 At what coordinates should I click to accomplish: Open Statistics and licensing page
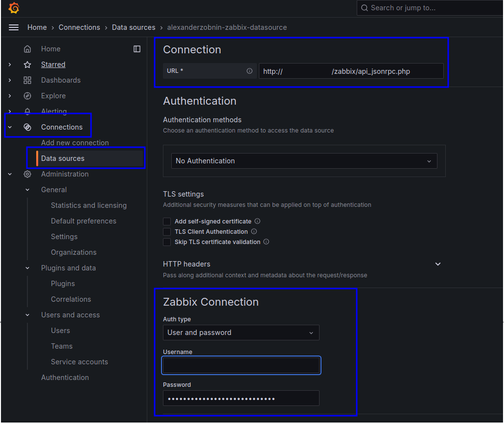pyautogui.click(x=89, y=205)
